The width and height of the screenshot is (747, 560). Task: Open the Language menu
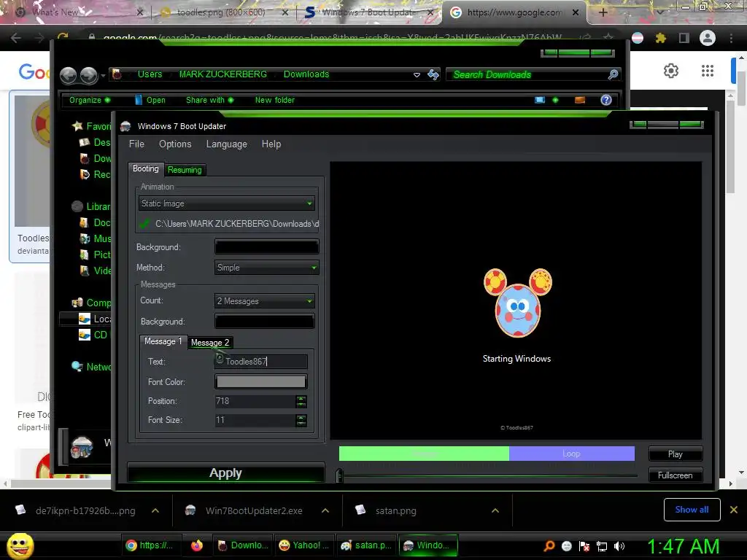pyautogui.click(x=226, y=144)
